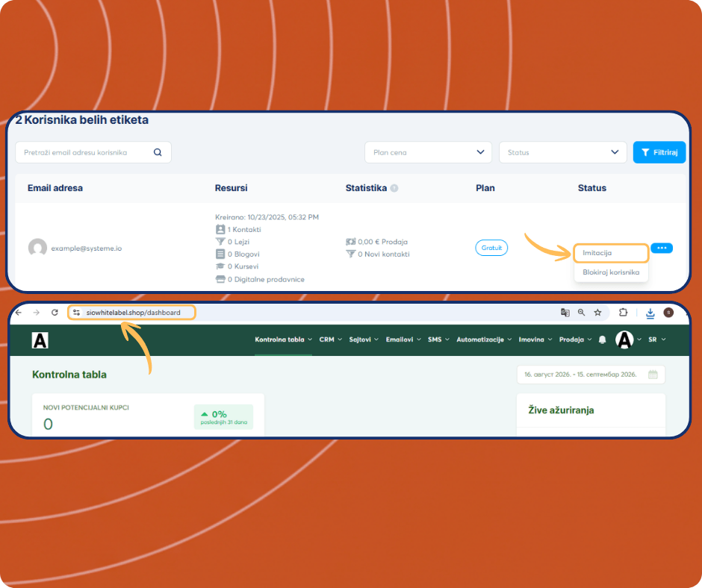Click the user email search field

[x=93, y=152]
